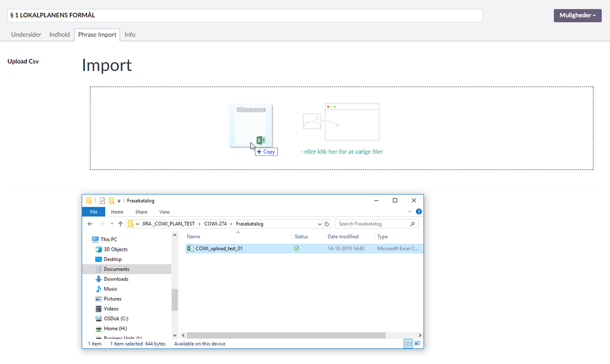
Task: Select Downloads in the navigation pane
Action: [116, 279]
